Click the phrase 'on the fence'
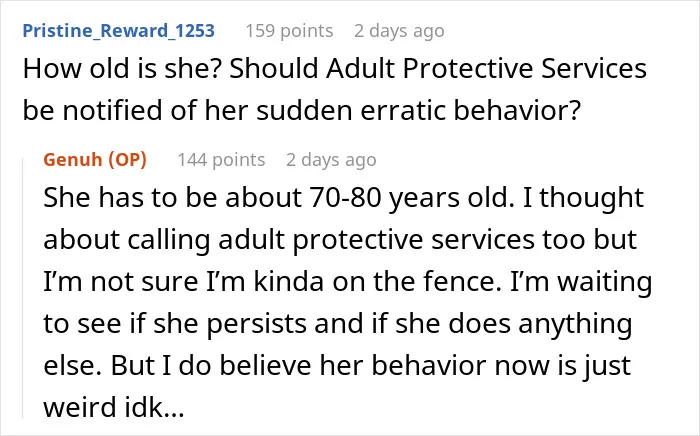Screen dimensions: 700x436 pyautogui.click(x=417, y=282)
